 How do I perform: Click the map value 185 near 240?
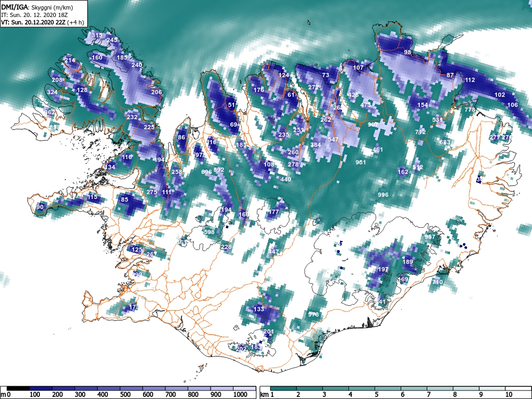122,57
